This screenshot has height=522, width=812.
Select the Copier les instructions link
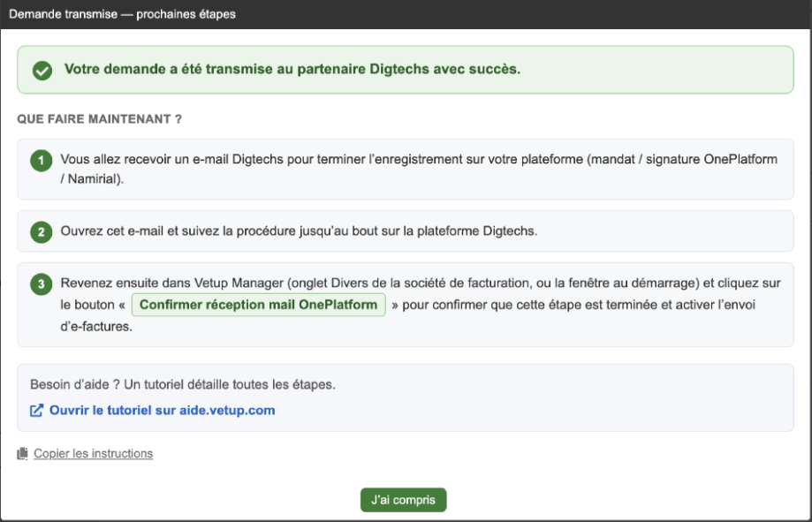93,454
